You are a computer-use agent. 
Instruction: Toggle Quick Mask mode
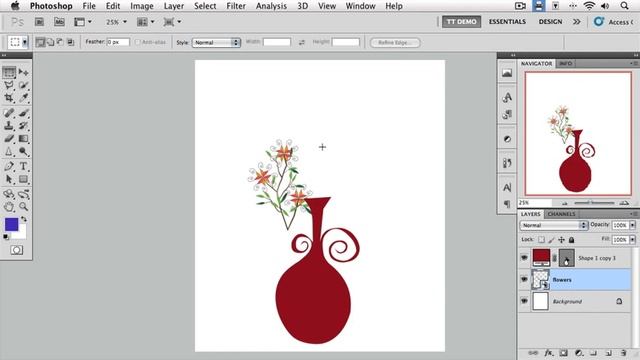coord(16,250)
